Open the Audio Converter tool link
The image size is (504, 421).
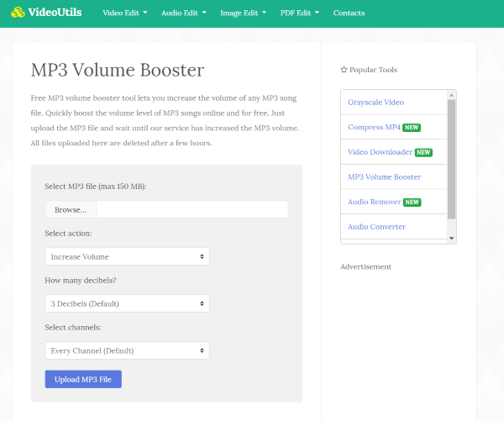[376, 227]
